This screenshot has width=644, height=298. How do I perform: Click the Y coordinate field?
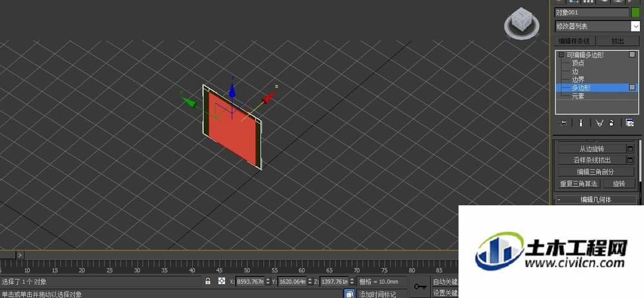click(292, 281)
